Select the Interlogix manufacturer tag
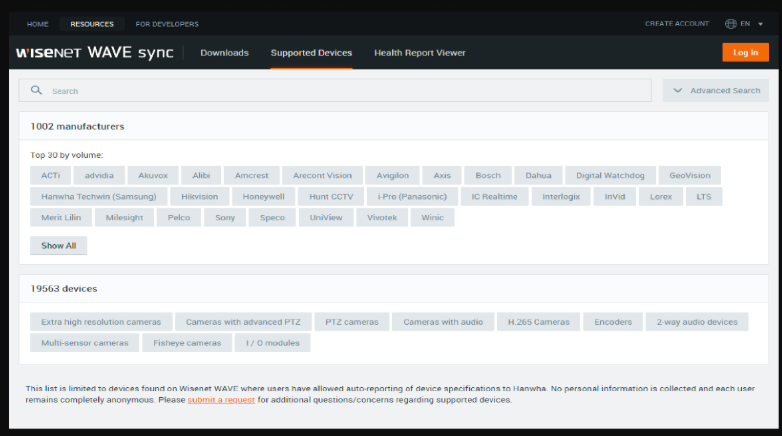 tap(561, 197)
